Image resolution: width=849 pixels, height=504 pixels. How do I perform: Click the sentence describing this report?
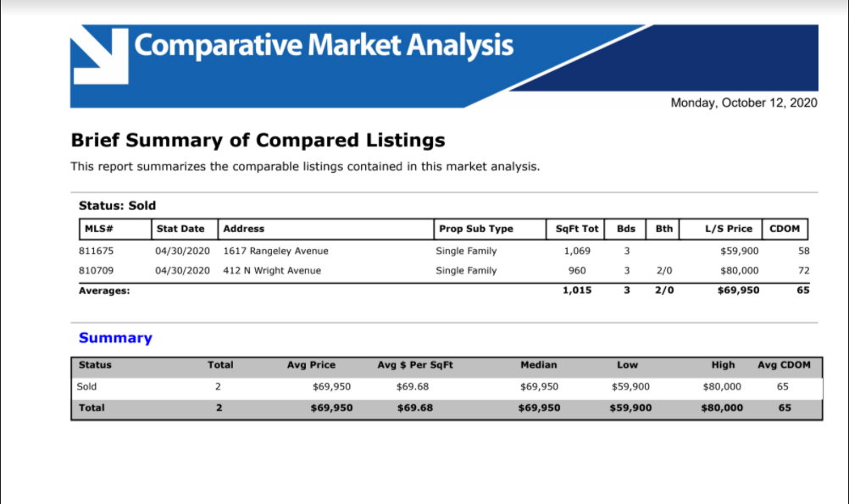click(x=305, y=167)
